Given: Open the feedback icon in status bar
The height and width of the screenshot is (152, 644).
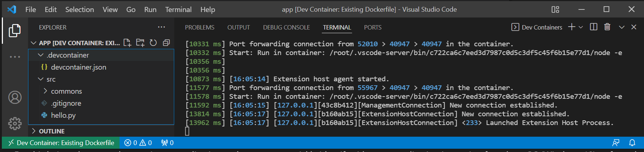Looking at the screenshot, I should pos(616,143).
